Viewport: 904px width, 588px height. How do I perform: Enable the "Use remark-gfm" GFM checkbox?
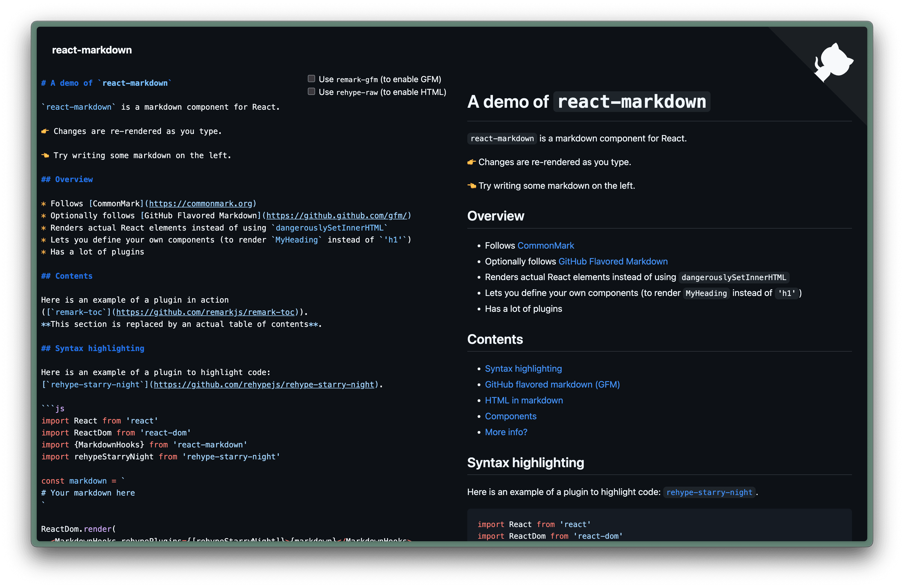[311, 78]
